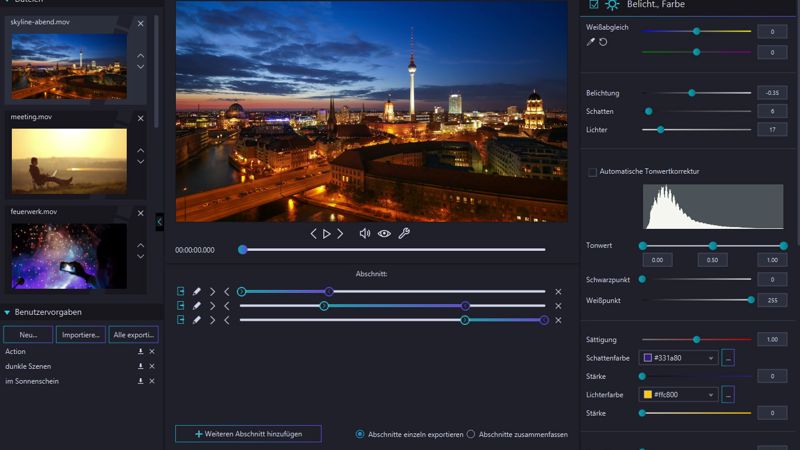Open Schattenfarbe color picker button
This screenshot has width=800, height=450.
pos(728,358)
